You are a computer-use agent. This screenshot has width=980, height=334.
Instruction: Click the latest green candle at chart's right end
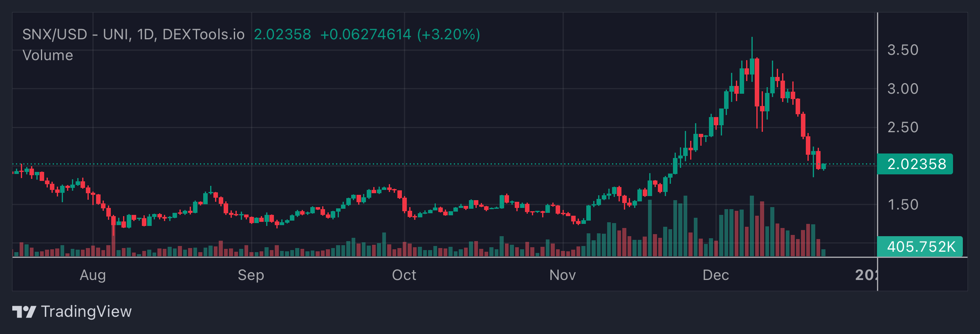click(823, 166)
